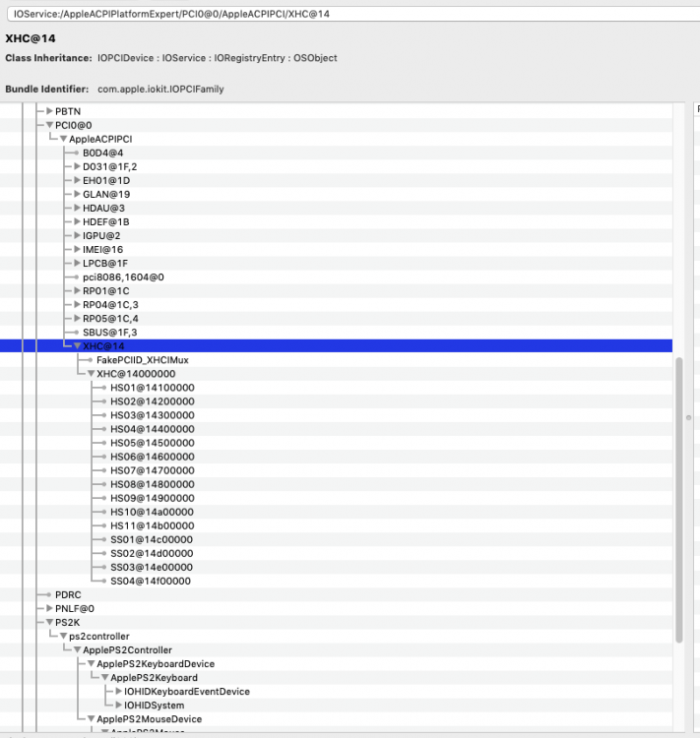Viewport: 700px width, 738px height.
Task: Select port SS02@14d00000
Action: [x=152, y=553]
